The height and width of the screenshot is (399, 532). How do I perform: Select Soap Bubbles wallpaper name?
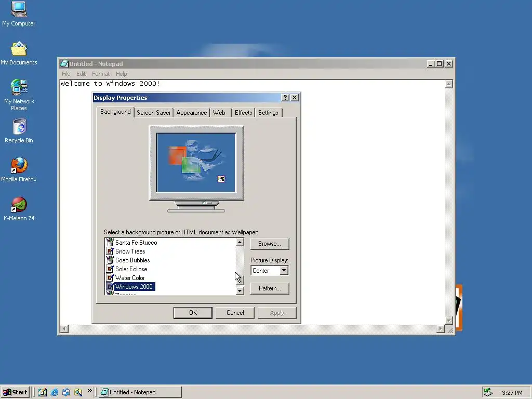click(132, 260)
